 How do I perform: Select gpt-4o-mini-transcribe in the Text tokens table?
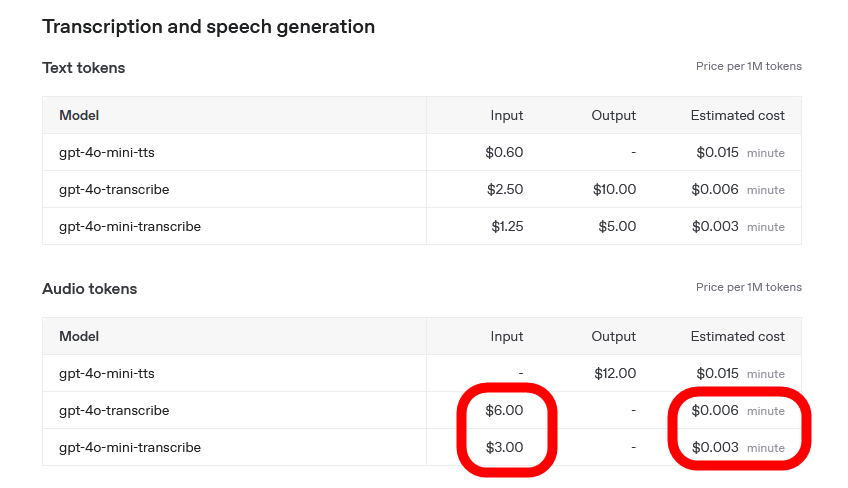coord(130,227)
